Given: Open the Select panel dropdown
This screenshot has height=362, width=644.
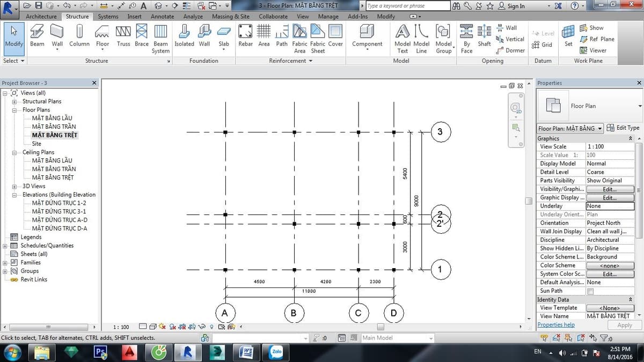Looking at the screenshot, I should (14, 61).
